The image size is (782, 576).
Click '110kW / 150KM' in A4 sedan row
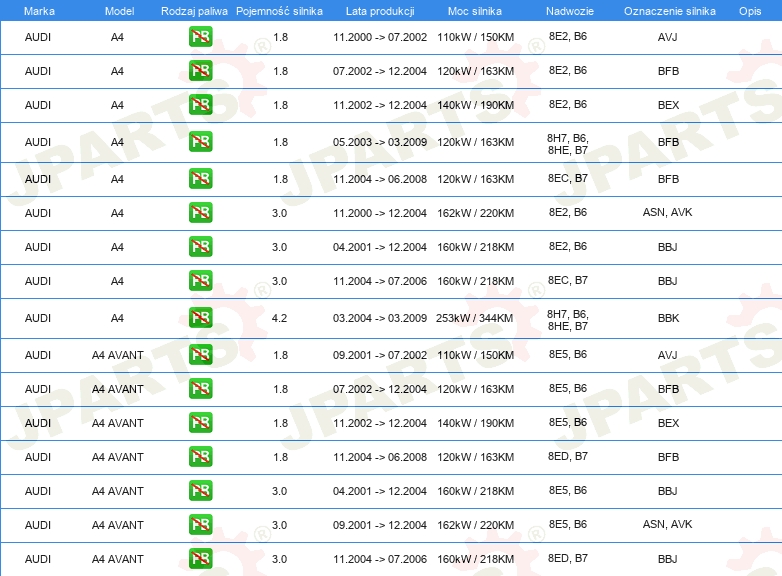(475, 37)
